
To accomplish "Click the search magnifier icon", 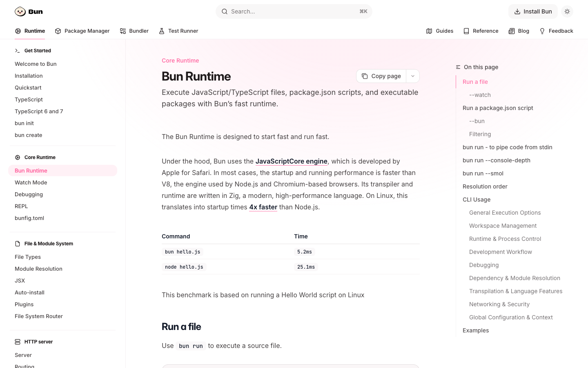I will 225,11.
